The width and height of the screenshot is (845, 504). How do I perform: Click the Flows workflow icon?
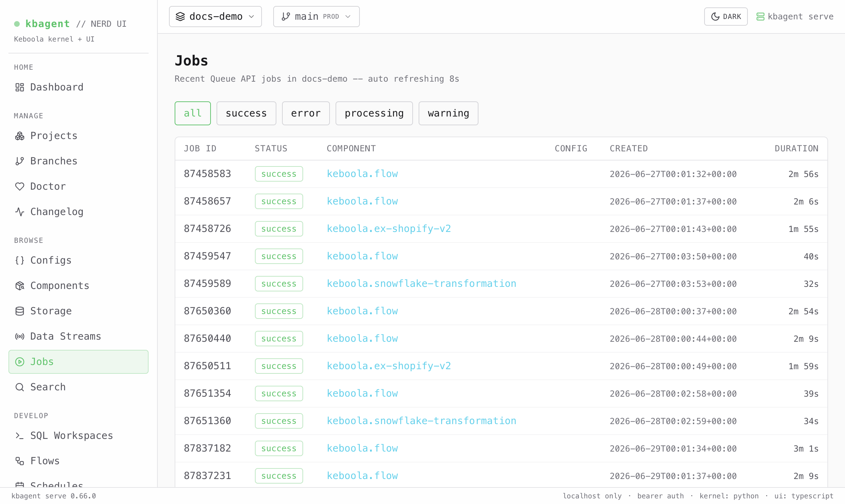(20, 461)
